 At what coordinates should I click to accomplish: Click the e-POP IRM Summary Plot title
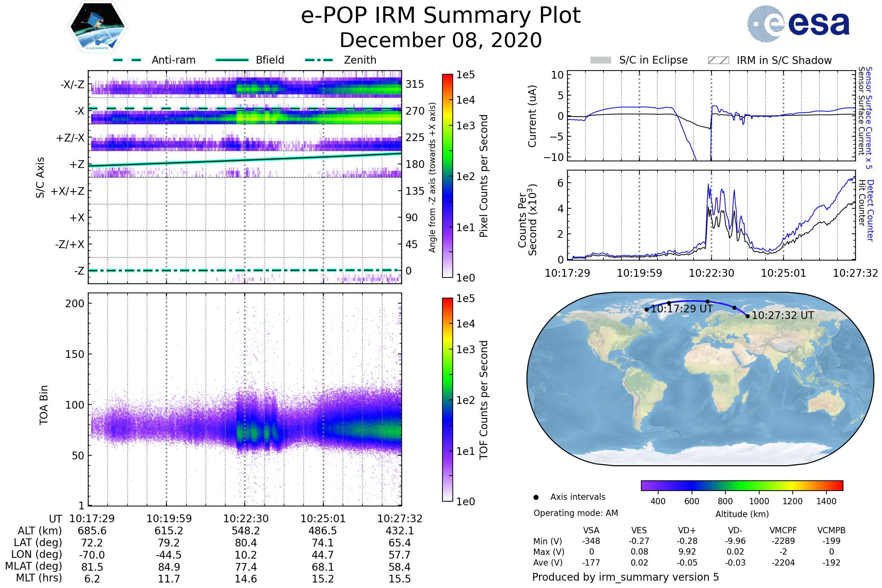tap(441, 16)
